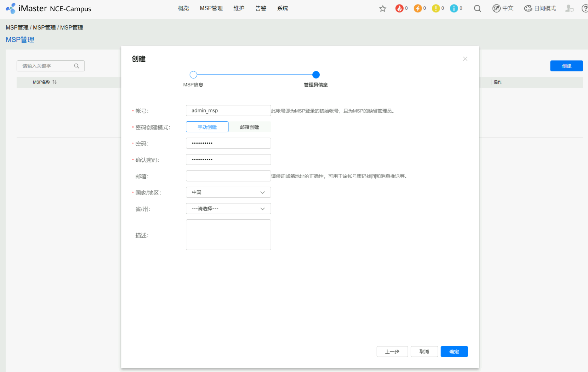The width and height of the screenshot is (588, 372).
Task: Open the 告警 menu
Action: pyautogui.click(x=261, y=8)
